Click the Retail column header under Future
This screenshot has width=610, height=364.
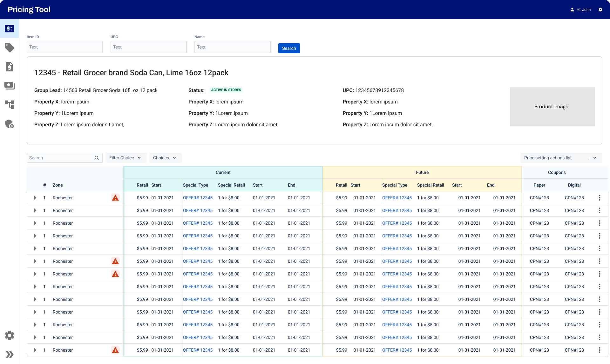tap(341, 185)
